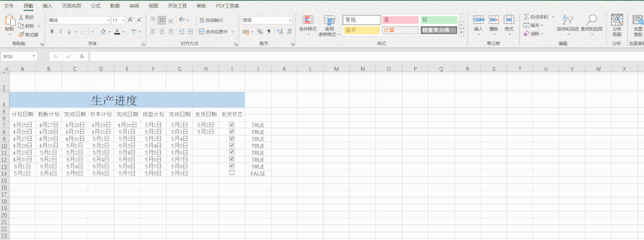This screenshot has width=644, height=240.
Task: Open the font size dropdown showing 11
Action: tap(124, 20)
